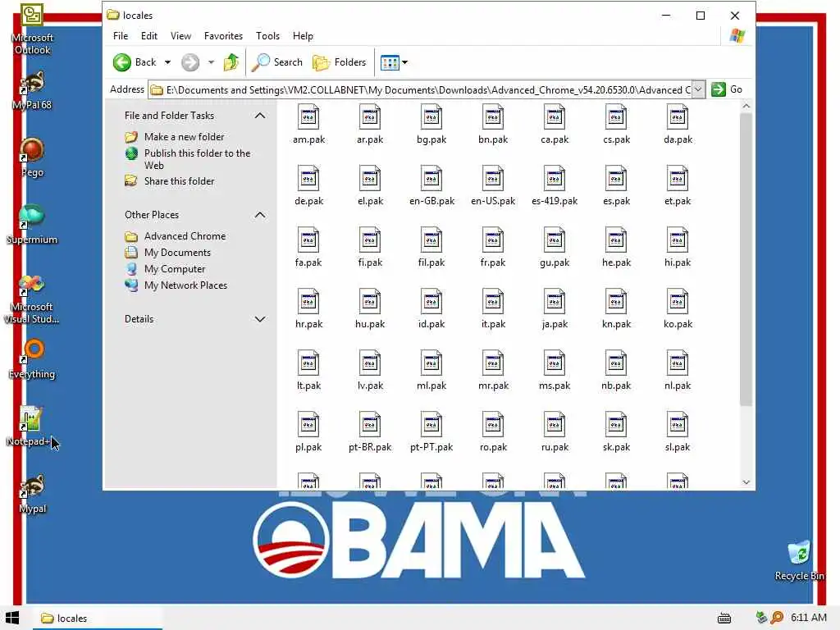Click the scrollbar down arrow

[746, 482]
